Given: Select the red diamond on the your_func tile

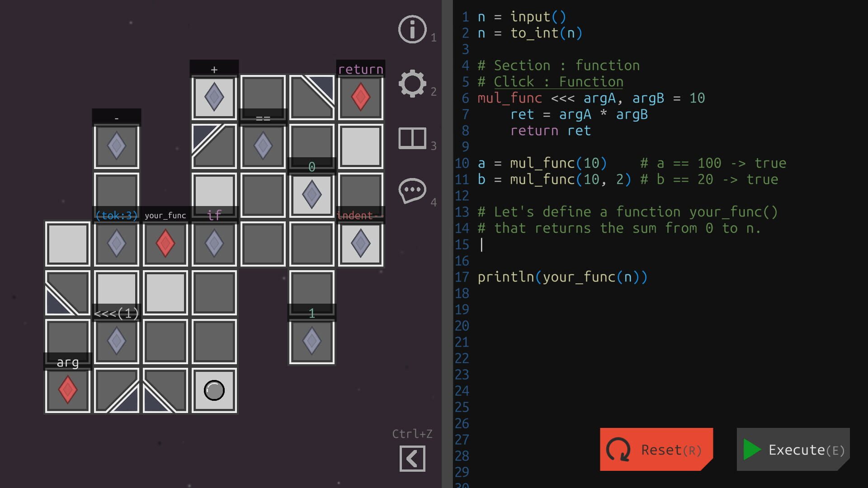Looking at the screenshot, I should click(x=165, y=243).
